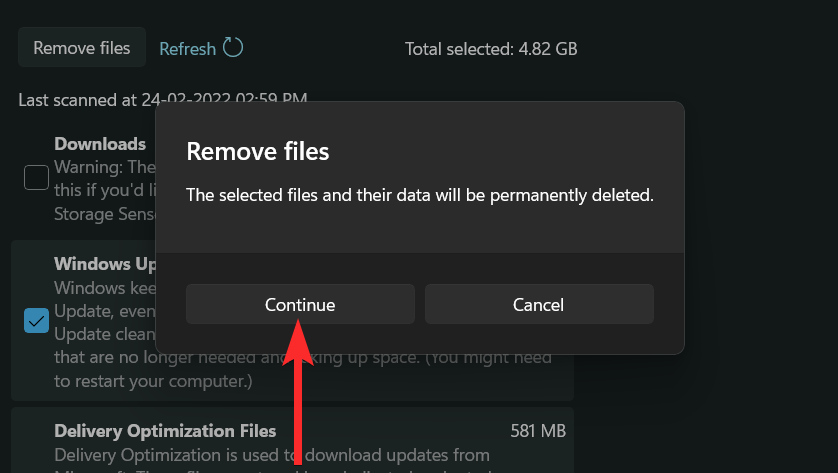Uncheck the Windows Update Cleanup checkbox
838x473 pixels.
[x=36, y=321]
